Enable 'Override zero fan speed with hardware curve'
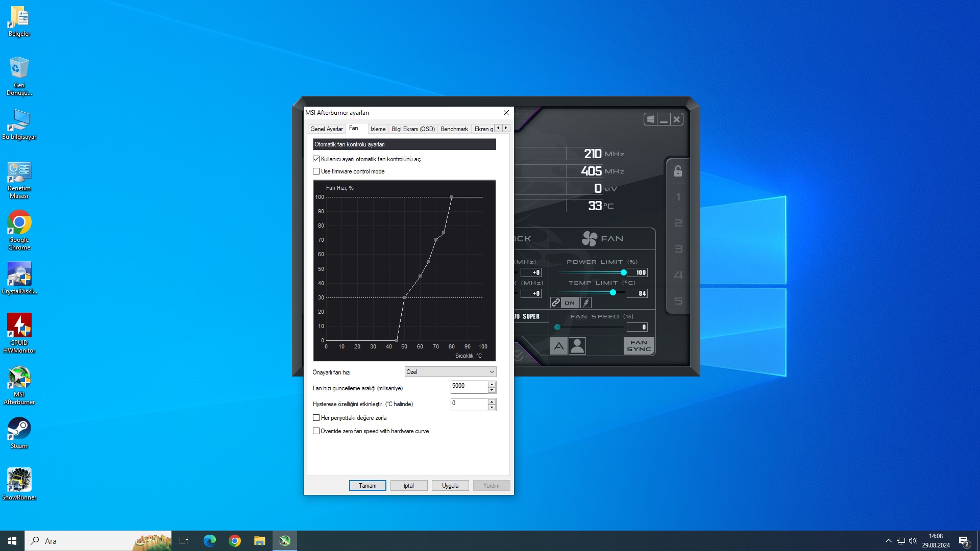This screenshot has width=980, height=551. coord(316,431)
